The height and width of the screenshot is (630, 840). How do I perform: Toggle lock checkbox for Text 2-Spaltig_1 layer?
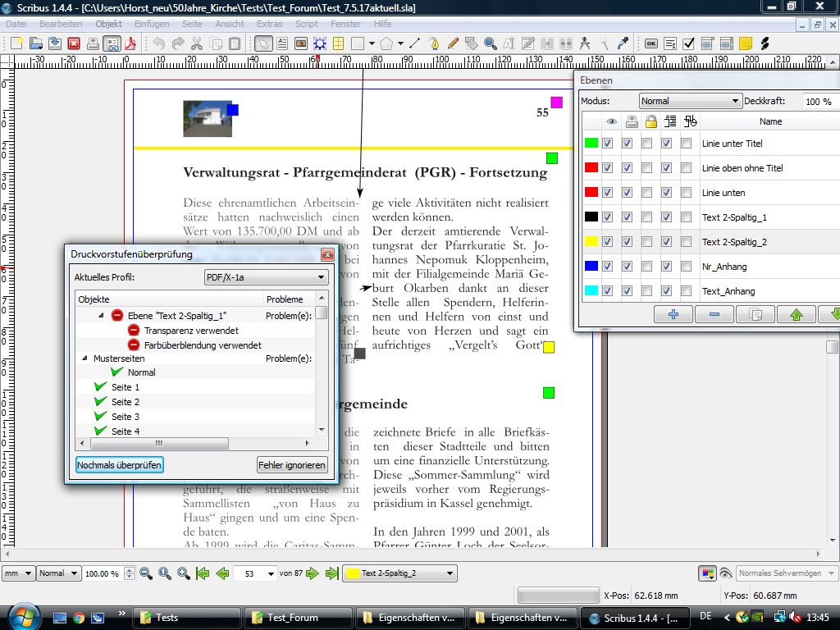tap(647, 217)
